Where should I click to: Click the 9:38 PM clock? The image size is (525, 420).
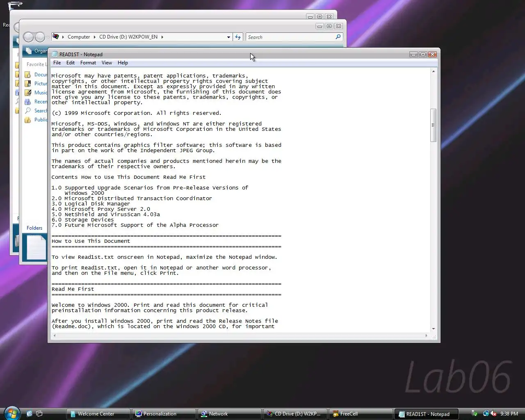coord(509,414)
